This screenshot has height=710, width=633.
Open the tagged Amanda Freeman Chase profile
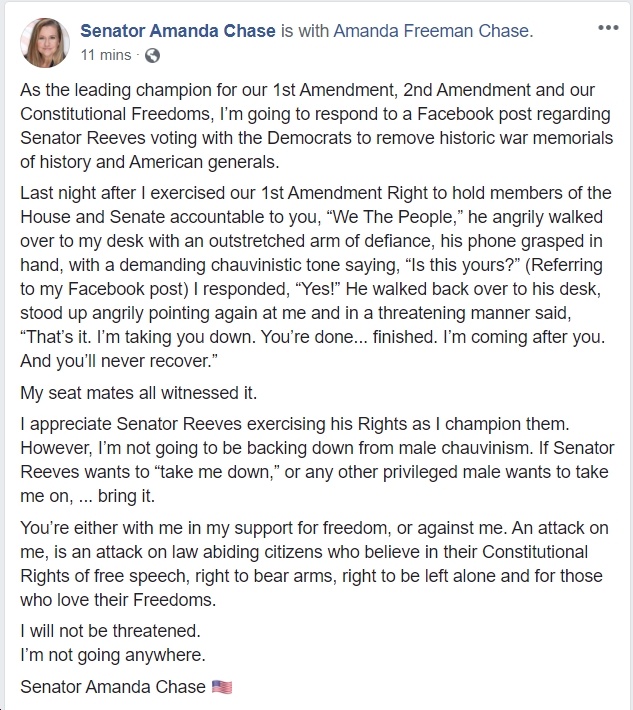coord(433,31)
